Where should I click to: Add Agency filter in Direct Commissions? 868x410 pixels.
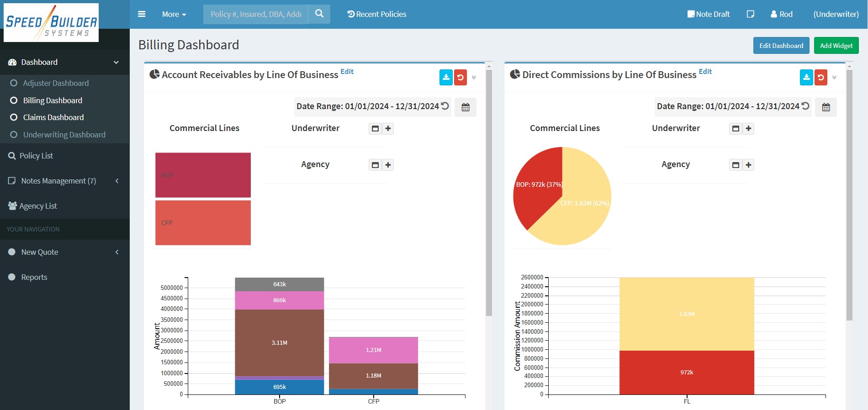tap(748, 165)
